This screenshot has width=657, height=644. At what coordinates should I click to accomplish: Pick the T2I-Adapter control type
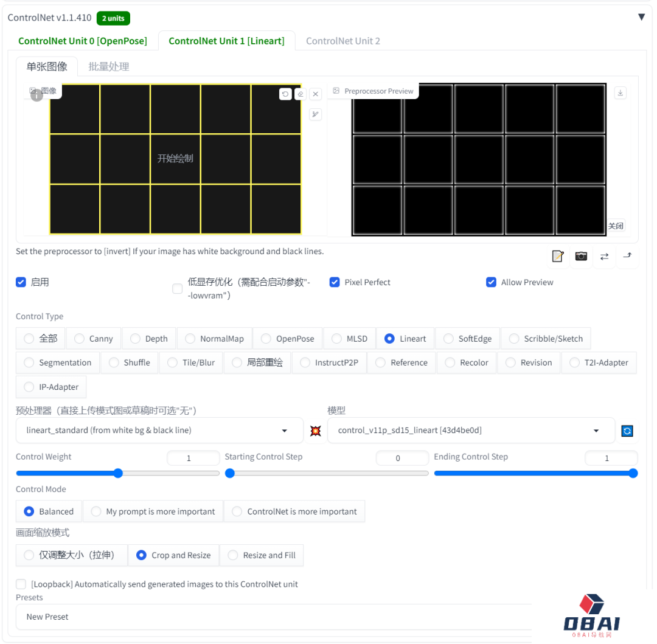[x=599, y=362]
